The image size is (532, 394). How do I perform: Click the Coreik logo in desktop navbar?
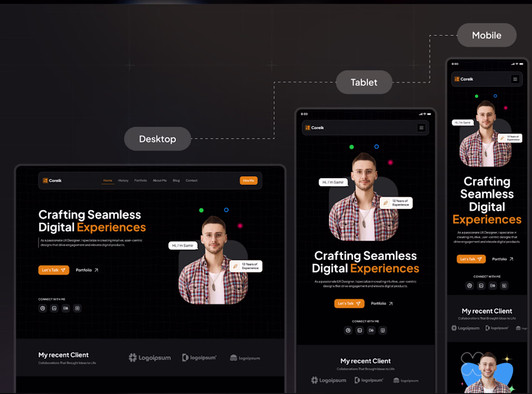pos(52,181)
